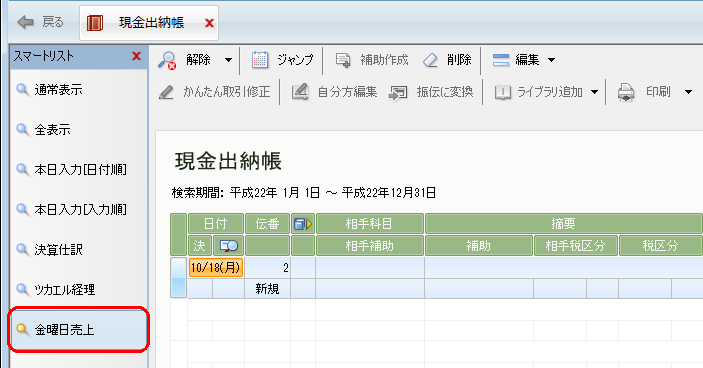Click the 印刷 printer icon
703x368 pixels.
(626, 92)
